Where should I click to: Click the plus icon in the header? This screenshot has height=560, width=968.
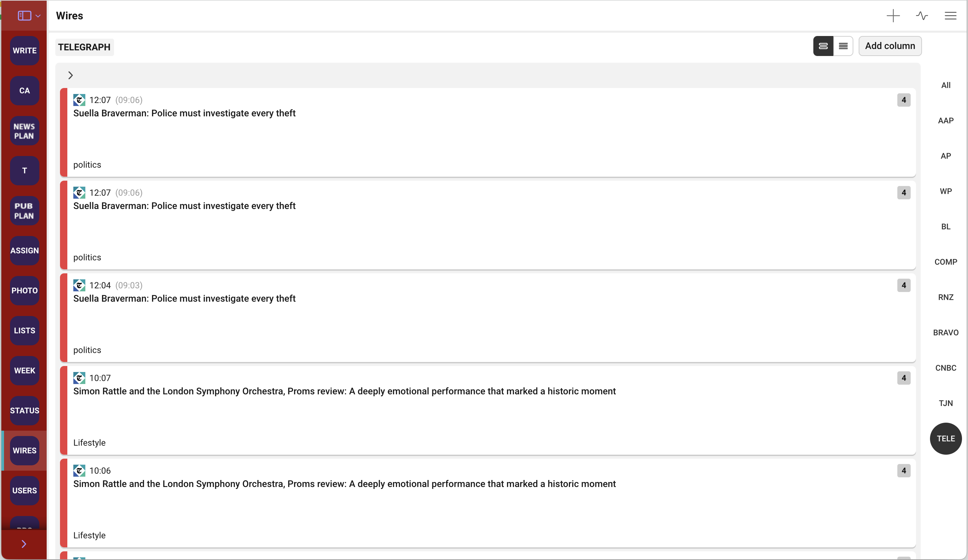point(893,16)
